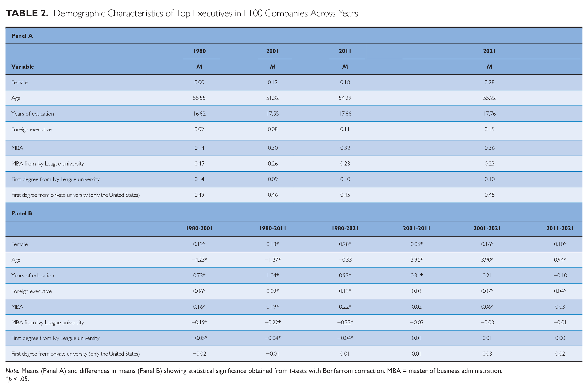This screenshot has height=388, width=588.
Task: Click the Note text below the table
Action: [254, 371]
